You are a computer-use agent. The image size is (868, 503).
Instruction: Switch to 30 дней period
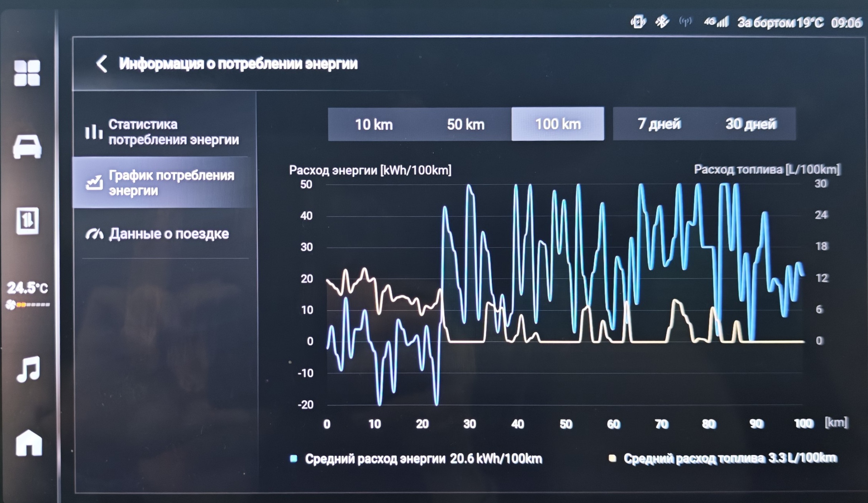[751, 124]
